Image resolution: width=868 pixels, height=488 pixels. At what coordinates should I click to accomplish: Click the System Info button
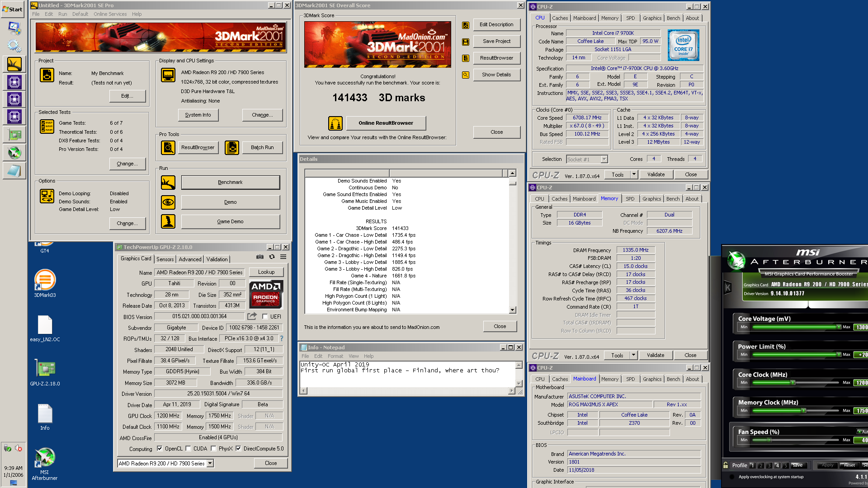click(198, 115)
